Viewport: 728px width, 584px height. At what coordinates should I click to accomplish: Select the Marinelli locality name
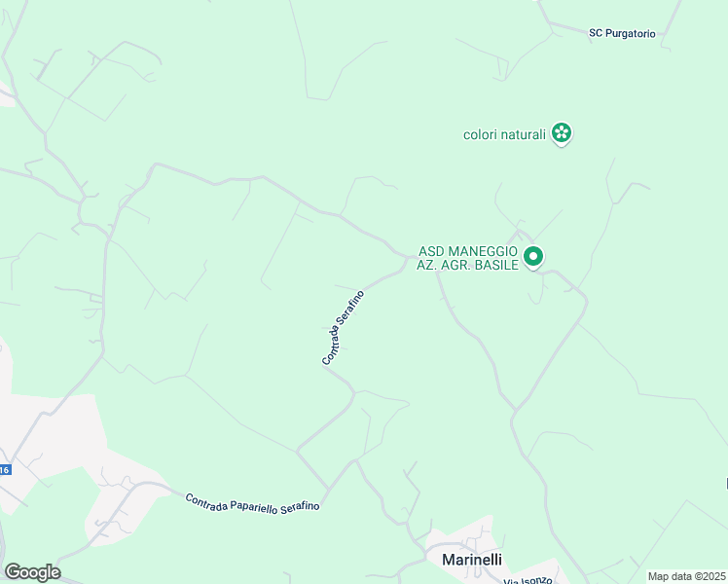coord(472,560)
